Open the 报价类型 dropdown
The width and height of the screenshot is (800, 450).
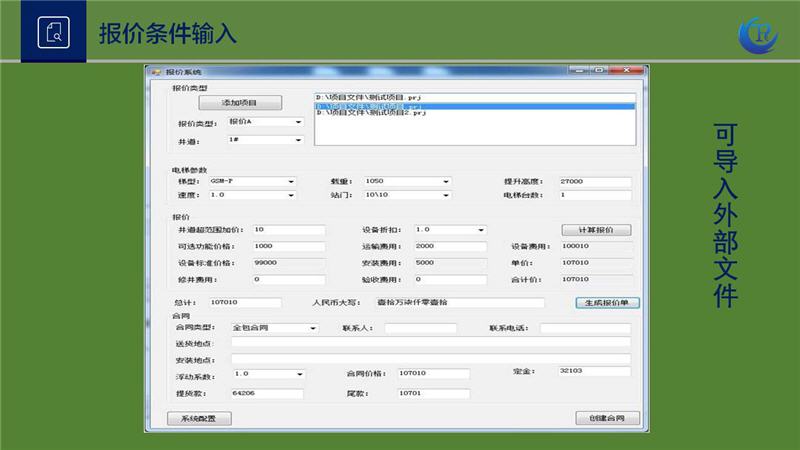[x=297, y=123]
